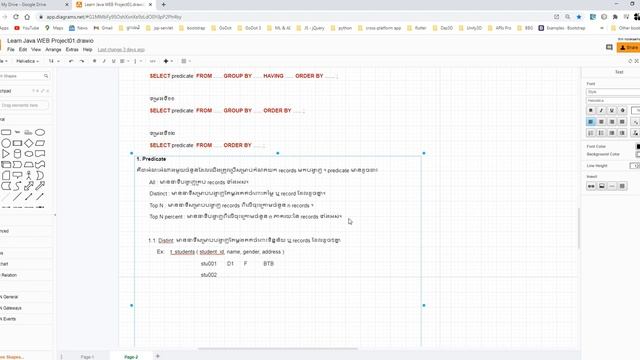This screenshot has height=360, width=640.
Task: Open the Edit menu
Action: coord(23,49)
